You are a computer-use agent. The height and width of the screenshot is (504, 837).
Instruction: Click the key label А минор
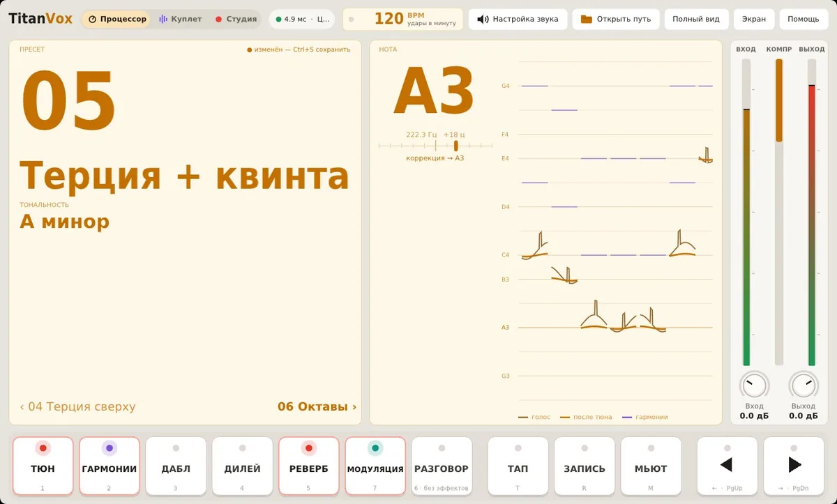click(x=64, y=222)
